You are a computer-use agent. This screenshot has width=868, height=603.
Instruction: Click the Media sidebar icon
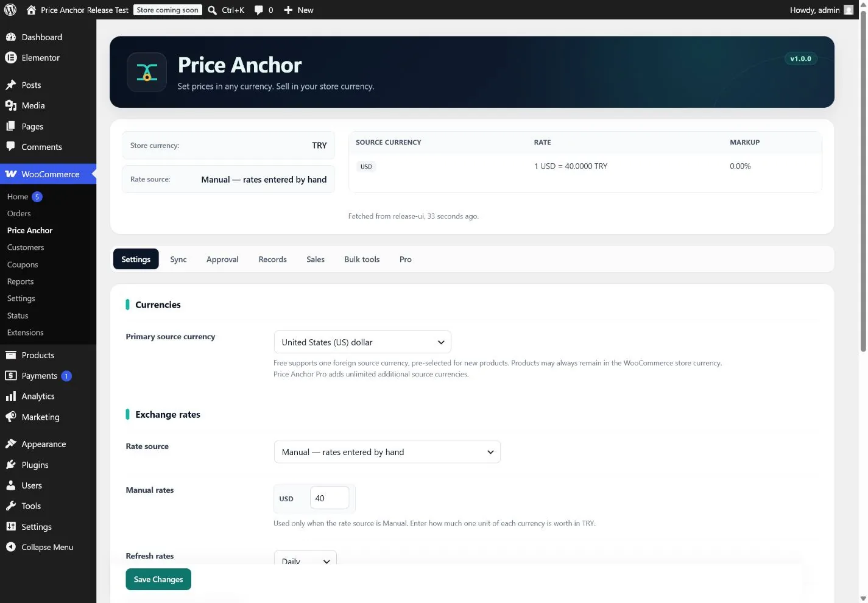[x=10, y=105]
